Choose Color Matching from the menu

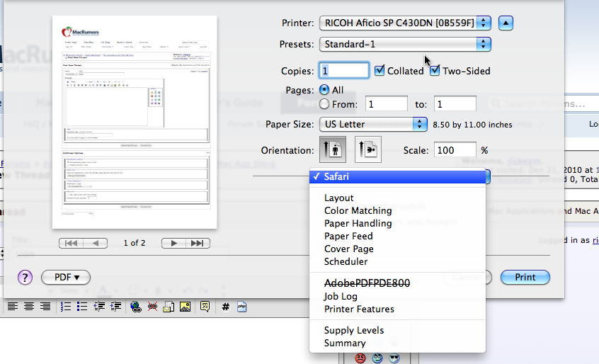coord(397,210)
